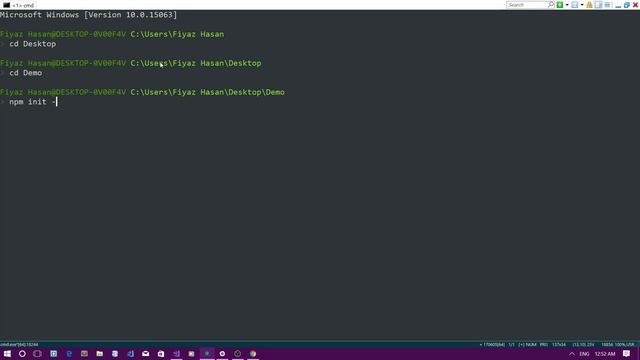Open clock showing 12:52 AM
Viewport: 640px width, 360px height.
[604, 354]
